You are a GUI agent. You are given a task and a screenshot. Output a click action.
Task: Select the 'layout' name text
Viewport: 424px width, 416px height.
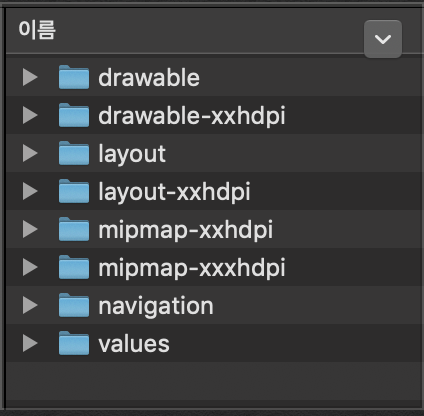click(132, 154)
